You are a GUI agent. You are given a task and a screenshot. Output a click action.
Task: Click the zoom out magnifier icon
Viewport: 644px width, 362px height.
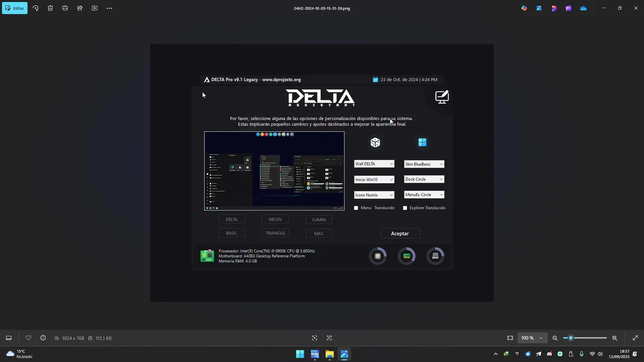click(x=555, y=338)
